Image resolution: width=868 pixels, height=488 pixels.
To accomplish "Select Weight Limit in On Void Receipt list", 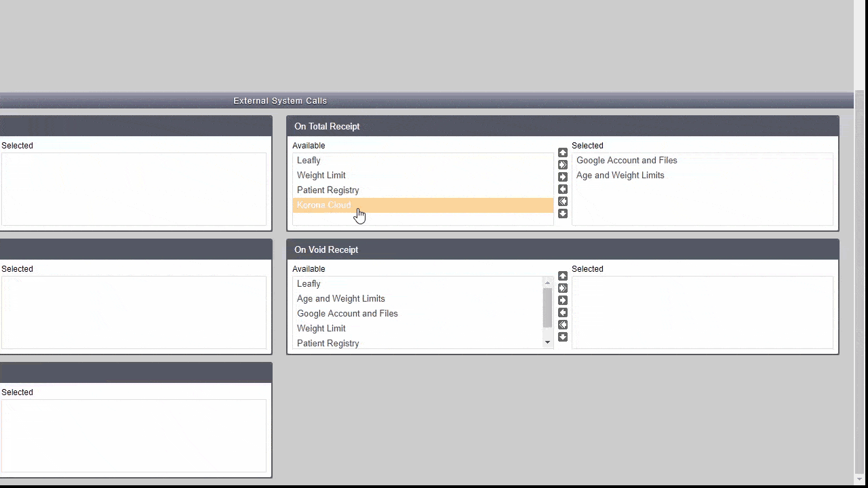I will 418,329.
